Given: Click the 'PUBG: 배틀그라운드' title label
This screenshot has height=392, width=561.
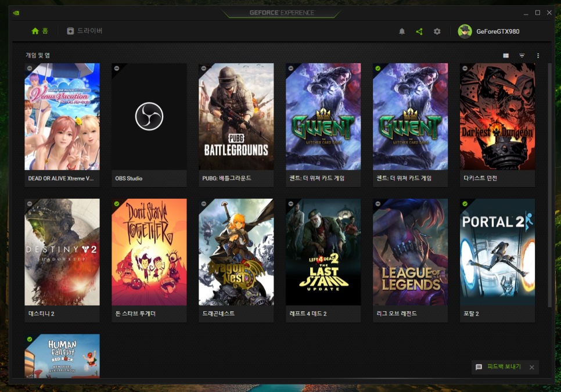Looking at the screenshot, I should click(227, 178).
